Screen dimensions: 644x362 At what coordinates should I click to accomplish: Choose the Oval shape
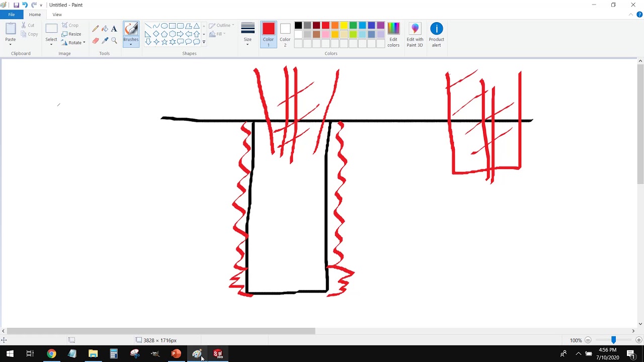164,26
